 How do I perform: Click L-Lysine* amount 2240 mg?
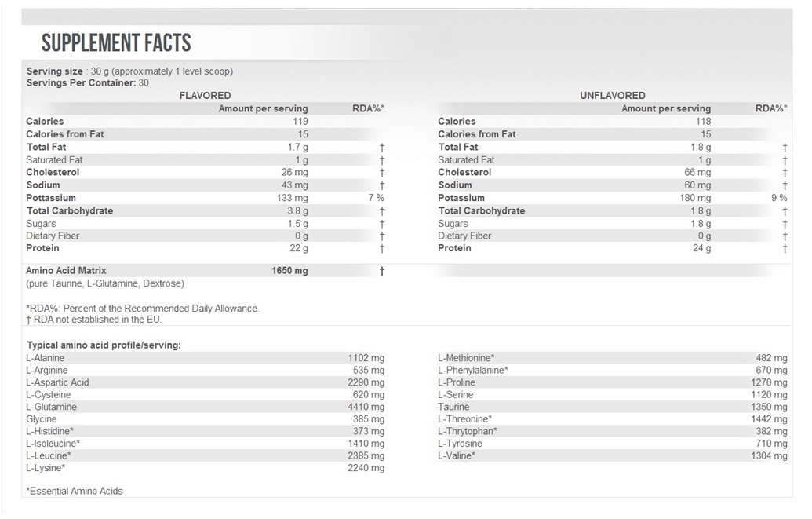366,468
